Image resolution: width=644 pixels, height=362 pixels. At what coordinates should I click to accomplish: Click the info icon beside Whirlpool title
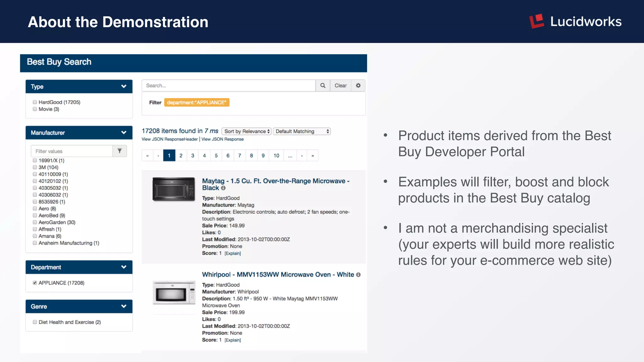pyautogui.click(x=358, y=275)
